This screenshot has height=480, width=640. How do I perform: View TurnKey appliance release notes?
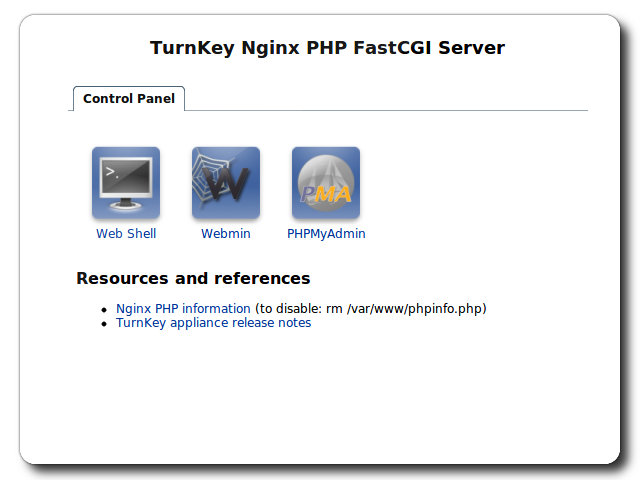click(213, 323)
